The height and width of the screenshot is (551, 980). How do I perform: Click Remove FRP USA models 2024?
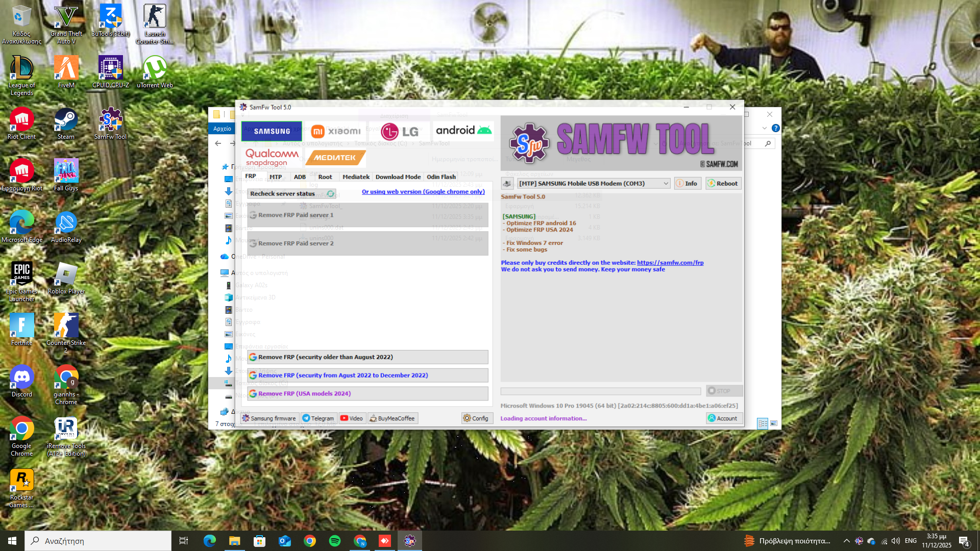(x=367, y=393)
